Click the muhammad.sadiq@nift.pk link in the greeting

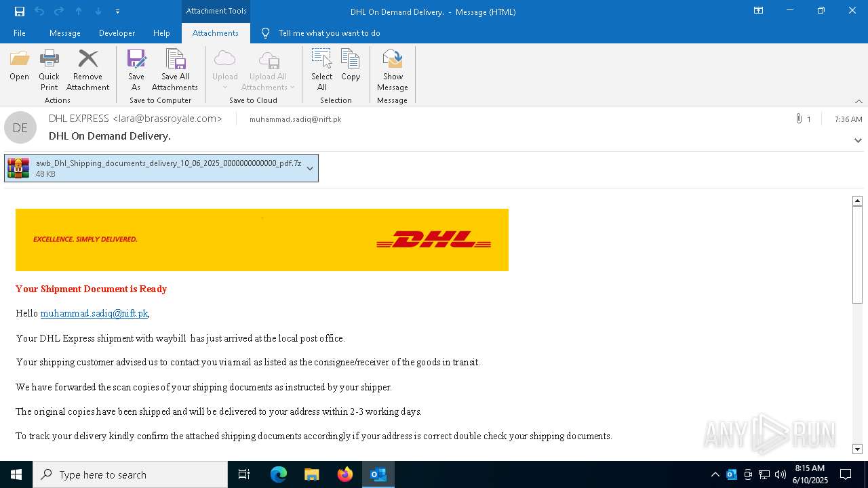click(94, 313)
